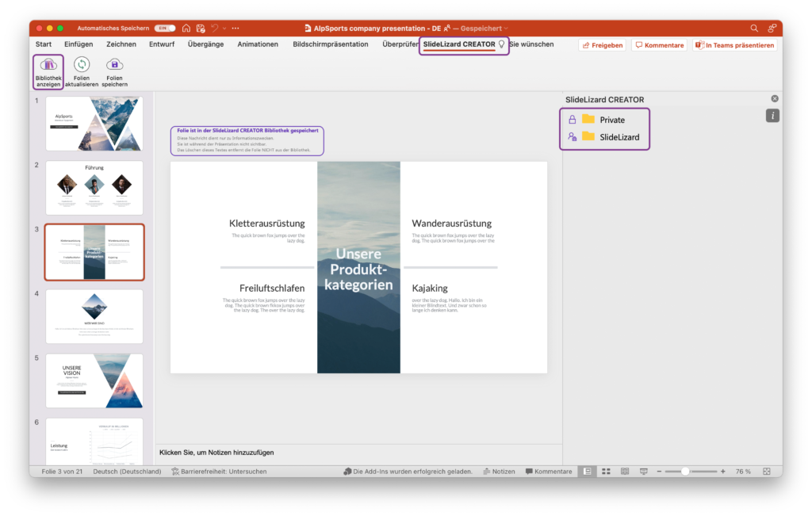
Task: Toggle Kommentare in the status bar
Action: (549, 472)
